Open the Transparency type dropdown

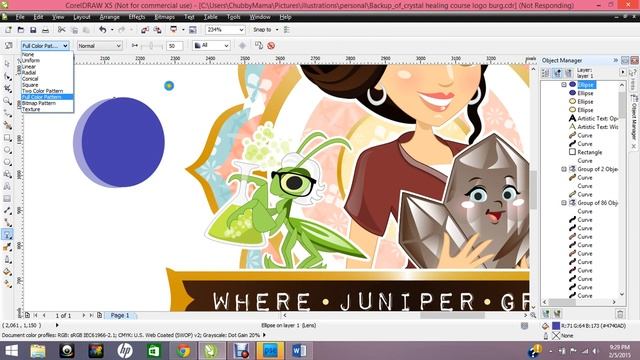point(45,46)
